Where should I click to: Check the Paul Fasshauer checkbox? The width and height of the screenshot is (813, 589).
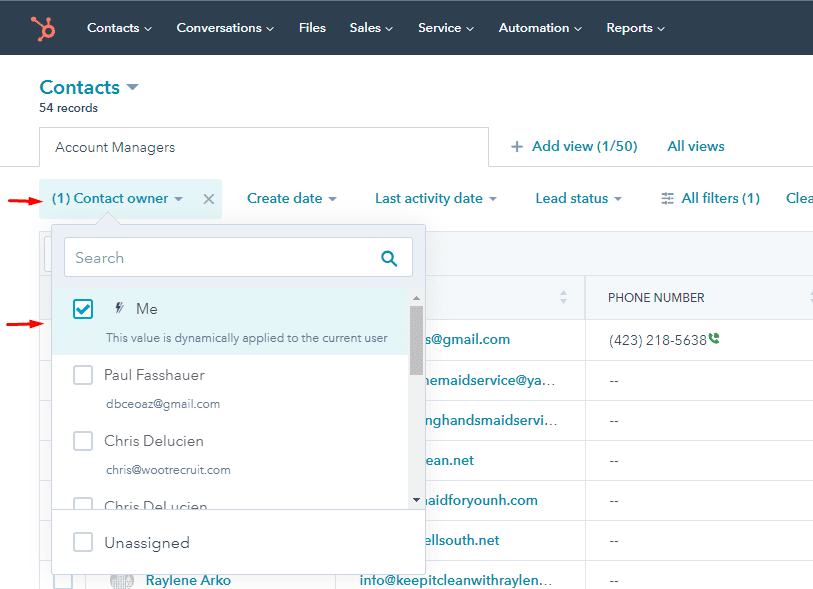click(83, 376)
